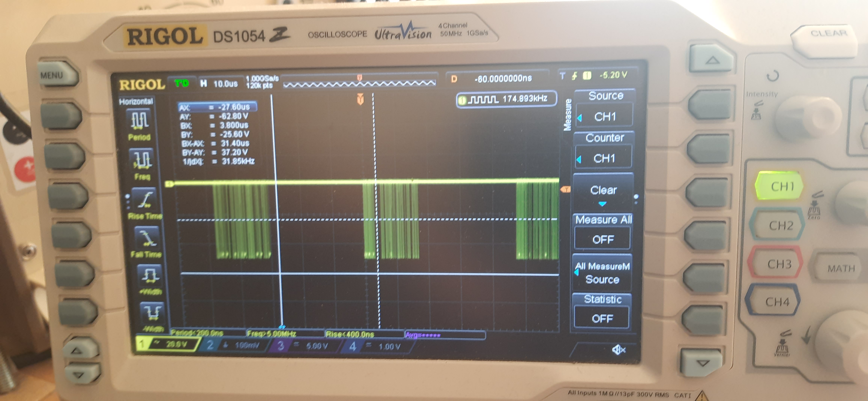
Task: Click the Horizontal label above the measurement icons
Action: click(136, 101)
